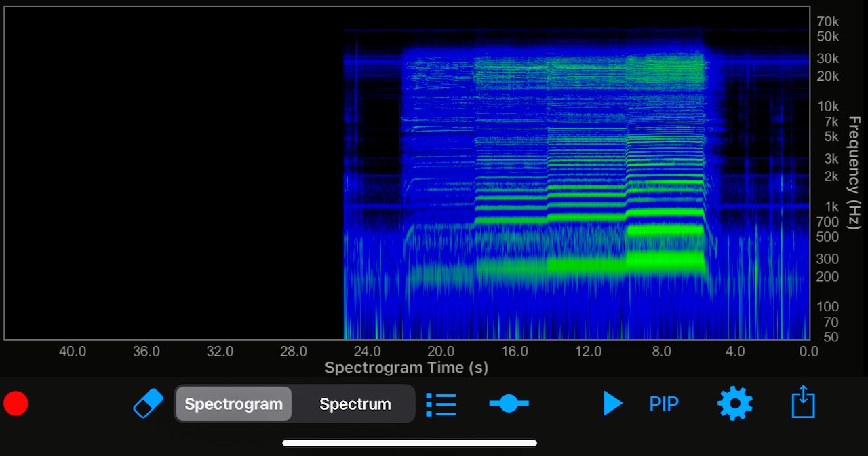The image size is (868, 456).
Task: Open the slider adjustment control icon
Action: tap(509, 404)
